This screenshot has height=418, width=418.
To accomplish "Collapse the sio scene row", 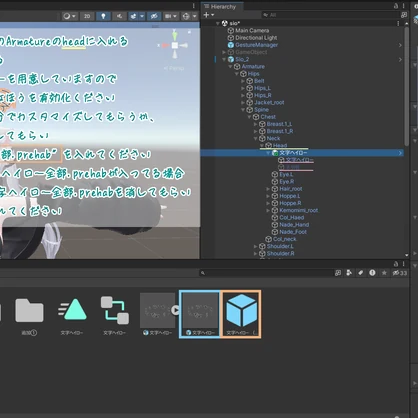I will coord(218,23).
